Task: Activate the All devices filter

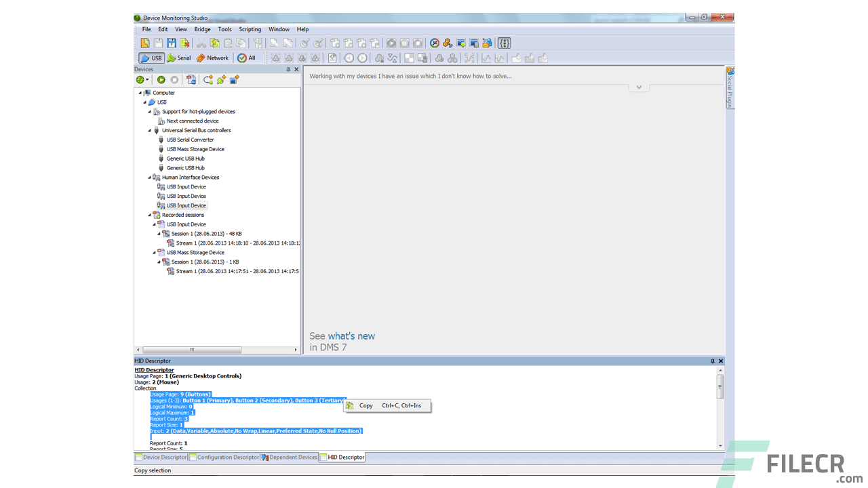Action: click(248, 58)
